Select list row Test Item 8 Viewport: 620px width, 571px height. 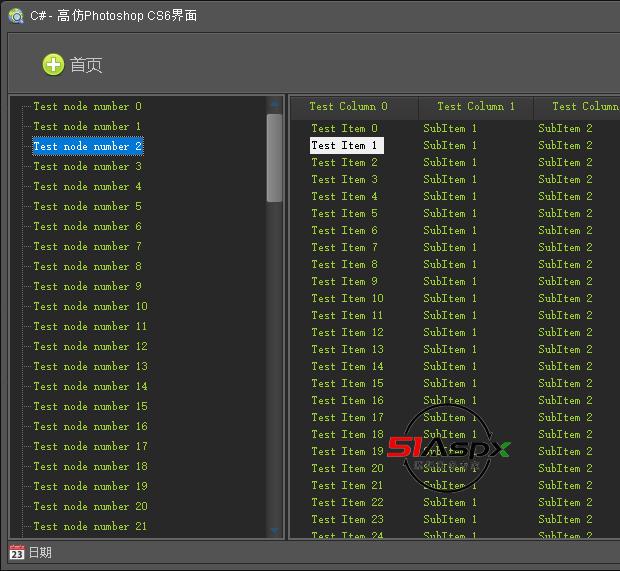tap(344, 265)
